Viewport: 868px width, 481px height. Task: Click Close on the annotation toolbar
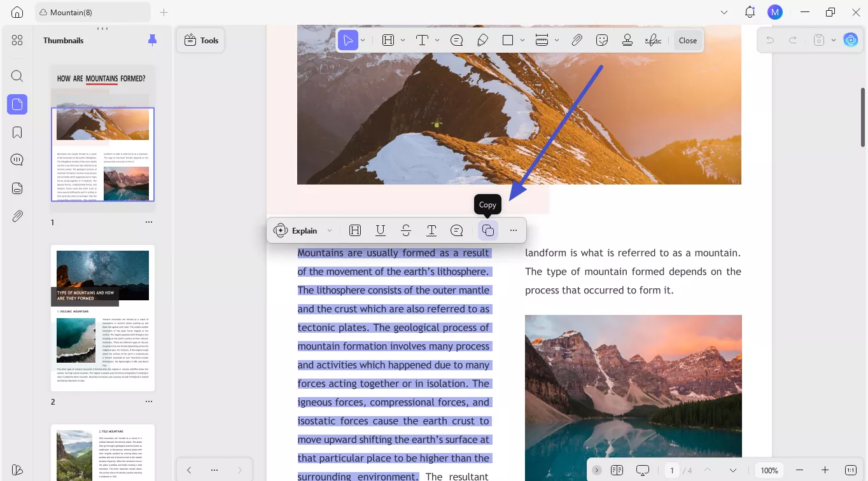point(688,40)
